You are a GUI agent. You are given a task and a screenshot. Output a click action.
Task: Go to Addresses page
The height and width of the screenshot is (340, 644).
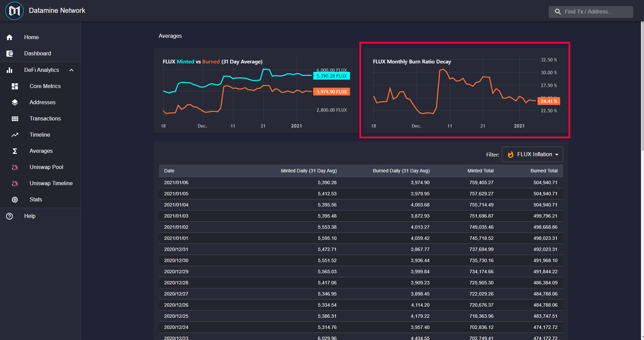point(40,103)
